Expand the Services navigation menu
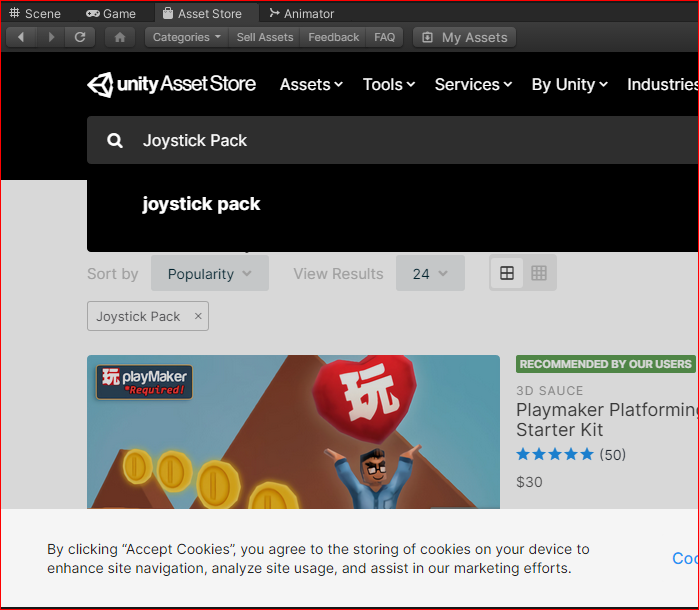 [473, 84]
